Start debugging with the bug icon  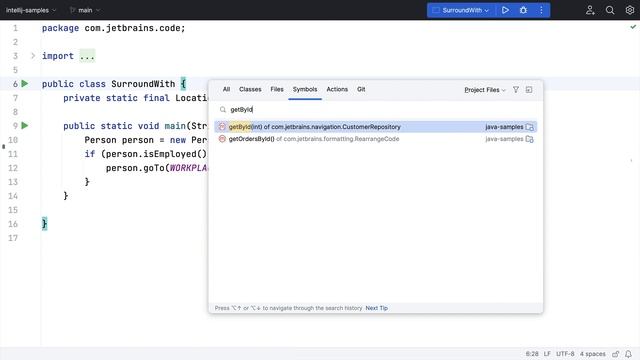(x=523, y=10)
